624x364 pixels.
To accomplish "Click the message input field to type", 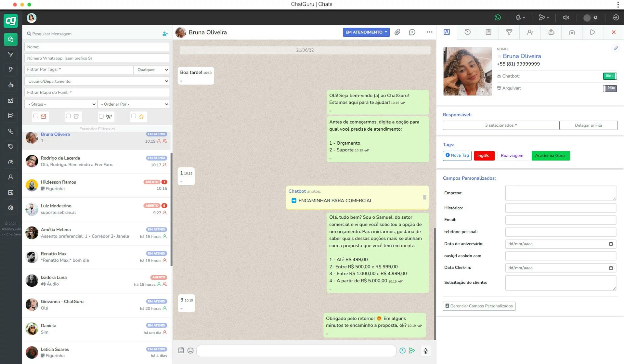I will click(296, 351).
